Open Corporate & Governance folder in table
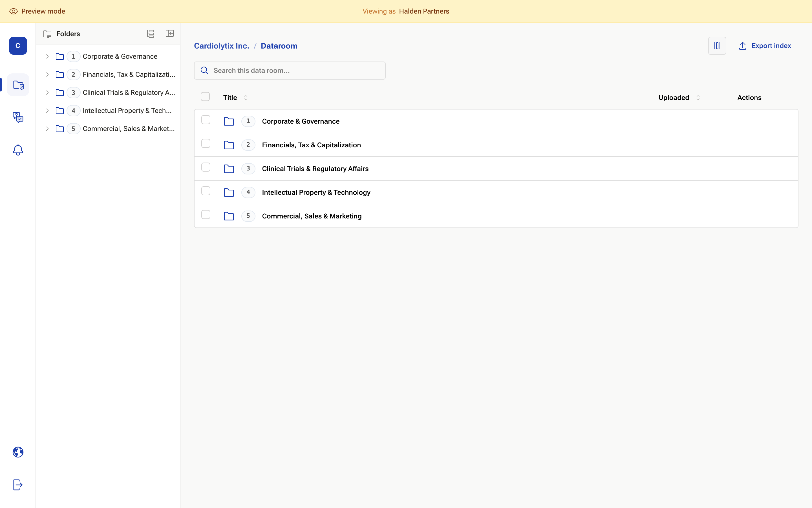Image resolution: width=812 pixels, height=508 pixels. click(x=301, y=121)
